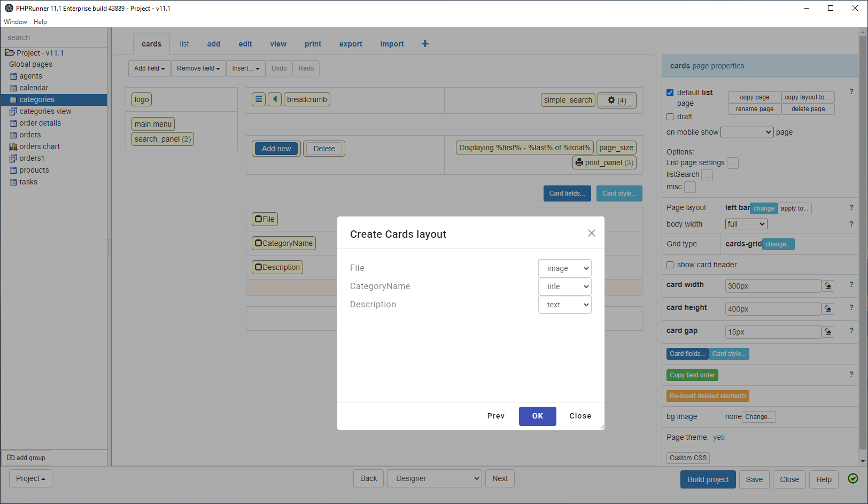Screen dimensions: 868x504
Task: Open the Description field type dropdown
Action: [564, 305]
